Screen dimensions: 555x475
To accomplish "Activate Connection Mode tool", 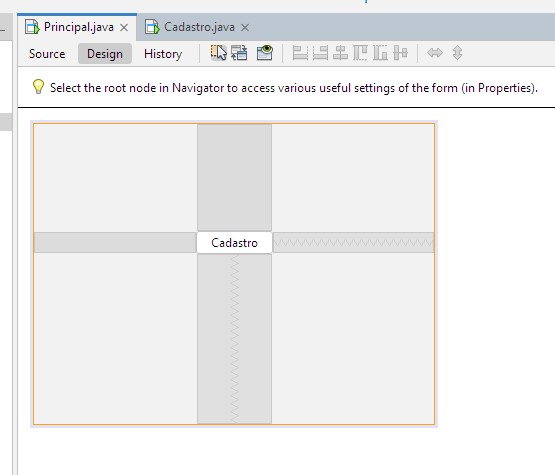I will tap(239, 53).
